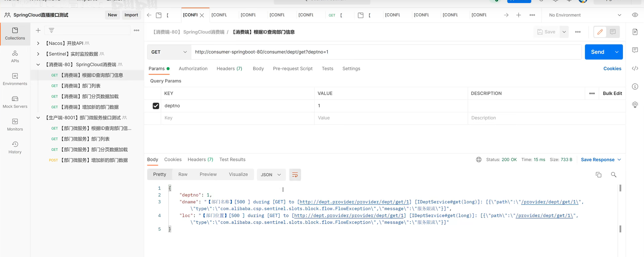The height and width of the screenshot is (257, 644).
Task: Open the JSON format dropdown
Action: (x=271, y=175)
